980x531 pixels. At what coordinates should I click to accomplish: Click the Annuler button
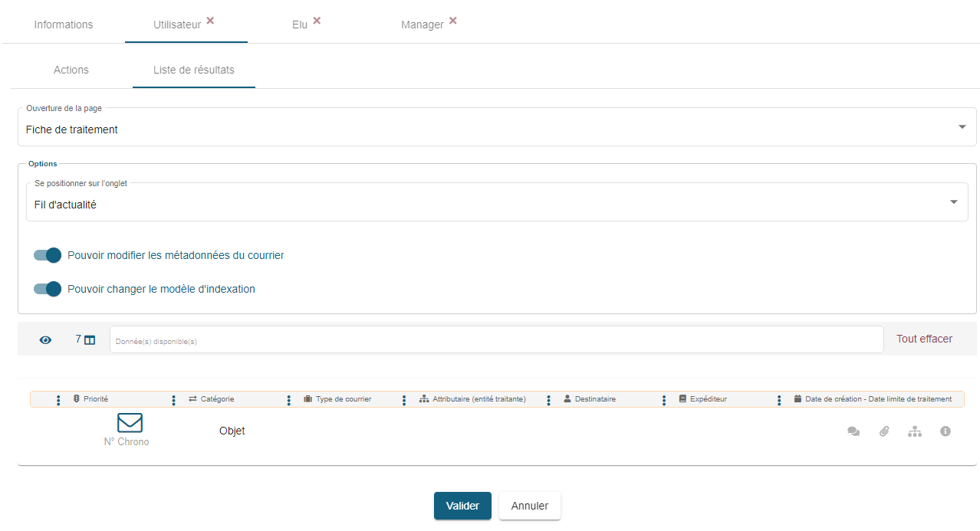point(529,506)
